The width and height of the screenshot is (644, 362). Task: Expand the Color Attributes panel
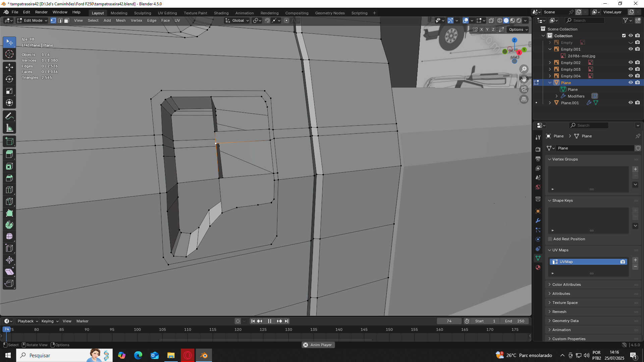tap(567, 285)
